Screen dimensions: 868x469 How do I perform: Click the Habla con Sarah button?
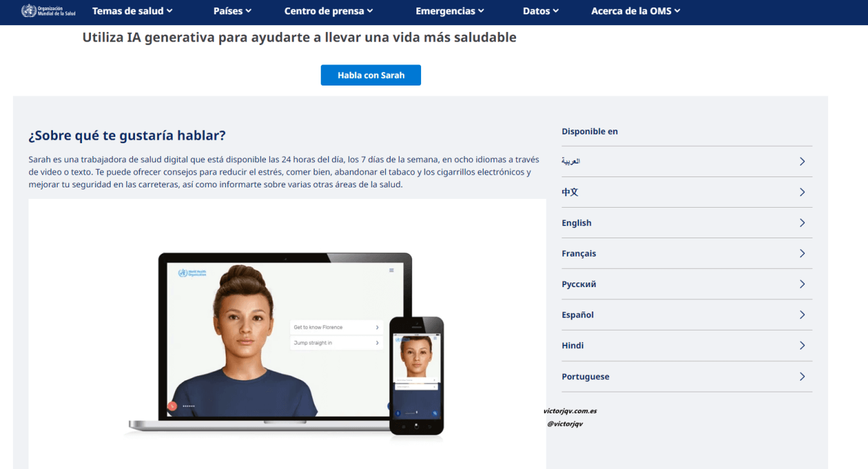point(370,75)
